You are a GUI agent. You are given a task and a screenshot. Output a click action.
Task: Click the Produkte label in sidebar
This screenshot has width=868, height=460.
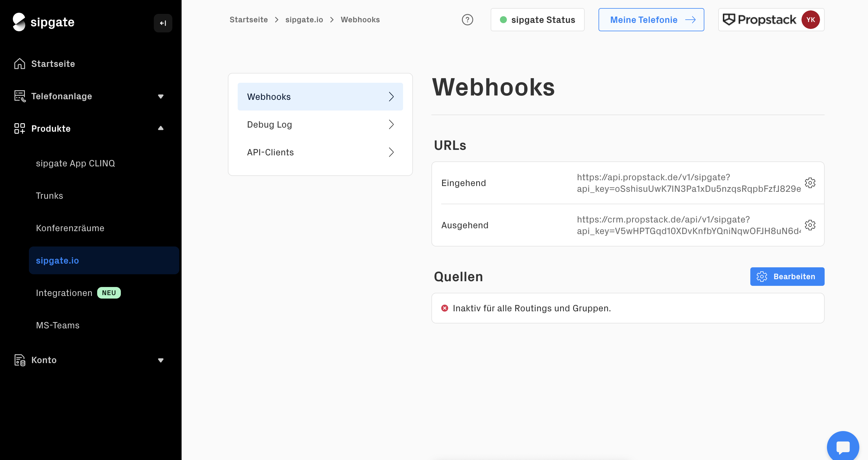51,128
